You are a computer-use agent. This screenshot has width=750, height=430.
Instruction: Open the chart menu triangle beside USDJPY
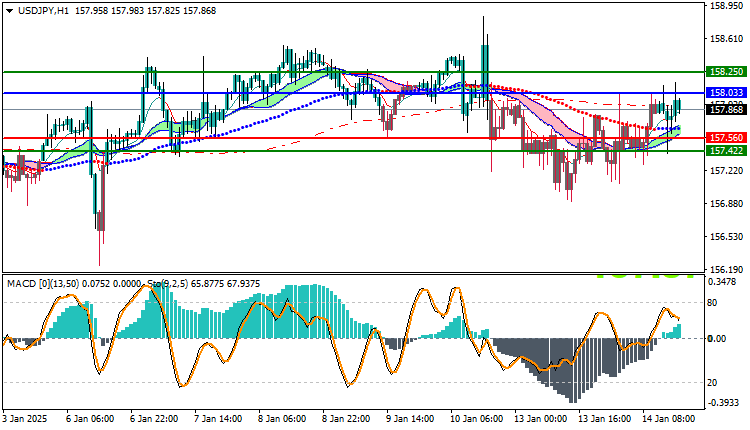click(10, 11)
